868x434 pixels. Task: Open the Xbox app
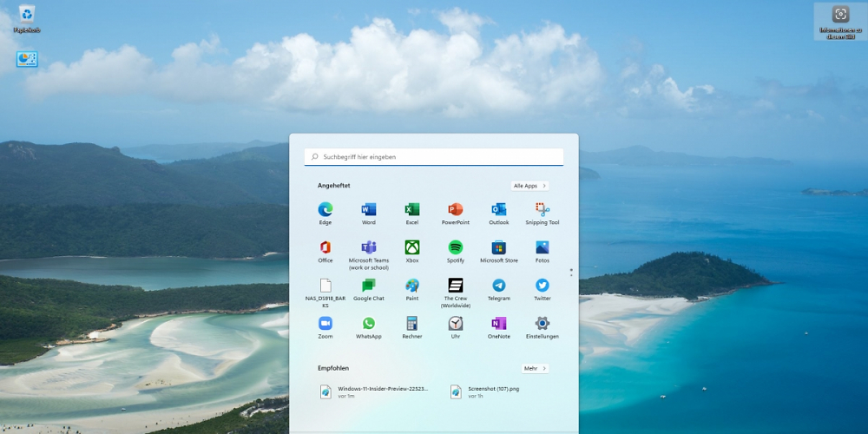pos(411,252)
